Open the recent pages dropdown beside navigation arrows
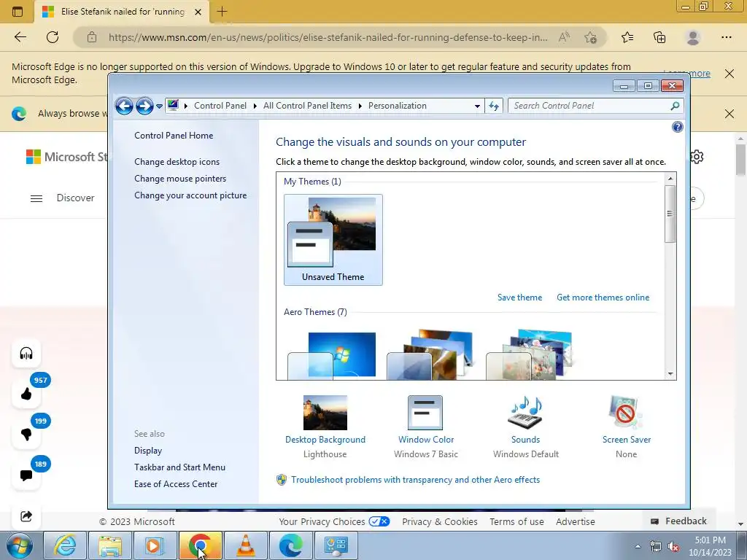 coord(159,106)
